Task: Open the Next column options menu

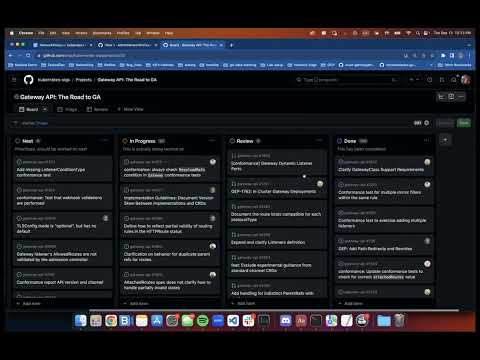Action: (105, 141)
